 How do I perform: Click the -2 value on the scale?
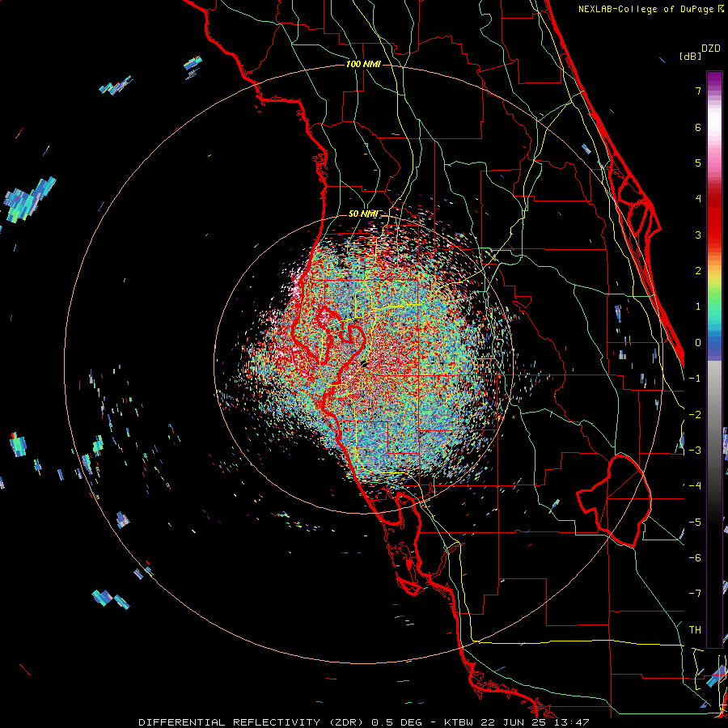(x=695, y=414)
